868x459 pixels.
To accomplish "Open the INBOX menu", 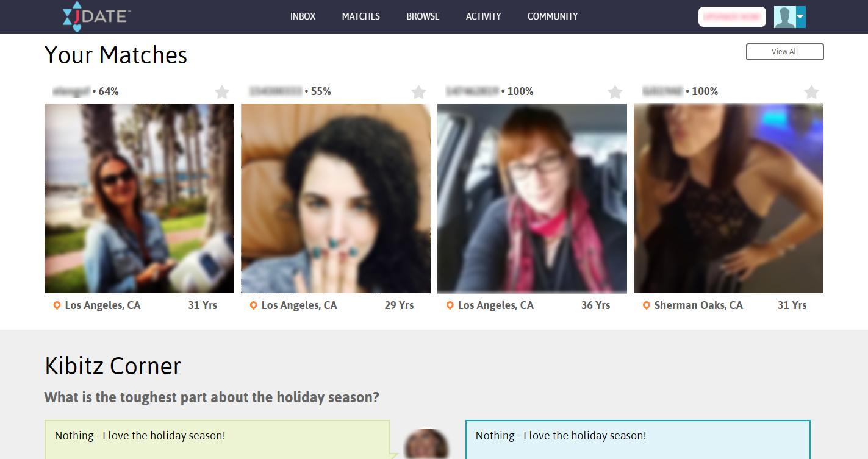I will coord(303,16).
